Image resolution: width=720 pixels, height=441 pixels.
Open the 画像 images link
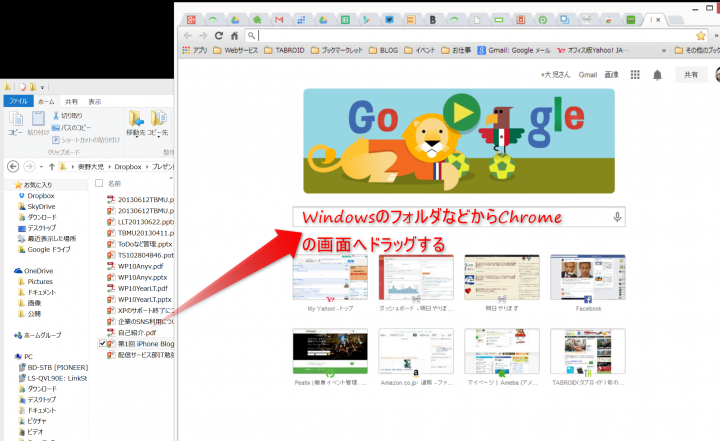(611, 74)
